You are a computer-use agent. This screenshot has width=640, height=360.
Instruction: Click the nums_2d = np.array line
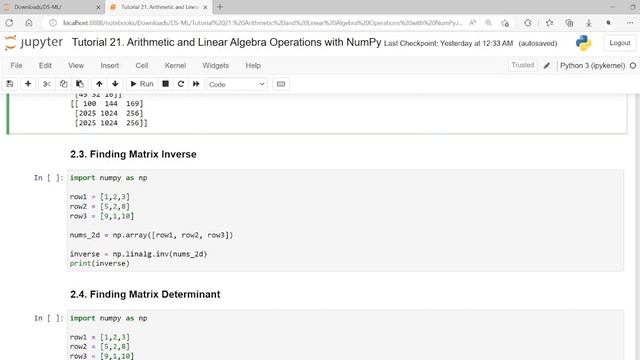(x=151, y=235)
